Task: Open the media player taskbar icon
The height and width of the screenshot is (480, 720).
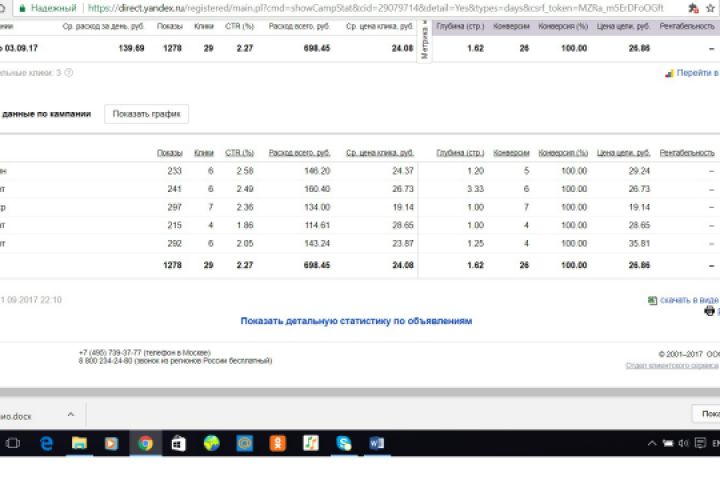Action: [111, 443]
